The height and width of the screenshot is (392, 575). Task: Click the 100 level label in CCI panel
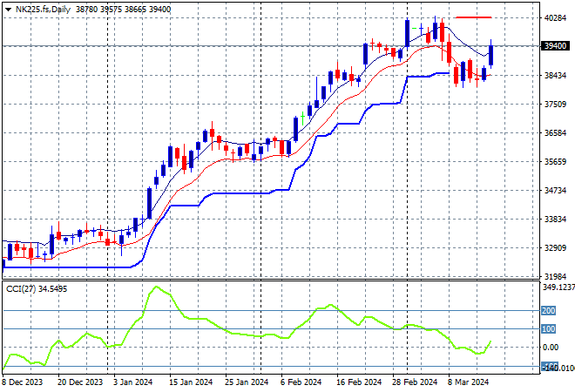coord(550,328)
